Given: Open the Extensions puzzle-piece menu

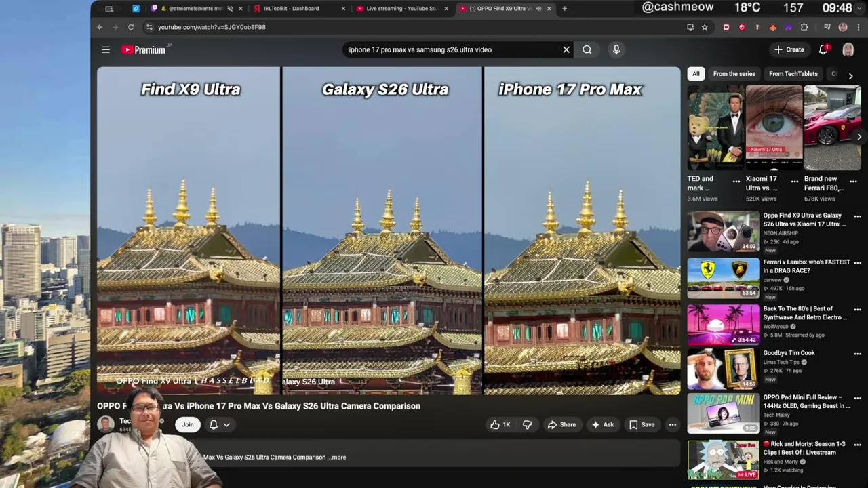Looking at the screenshot, I should tap(804, 27).
